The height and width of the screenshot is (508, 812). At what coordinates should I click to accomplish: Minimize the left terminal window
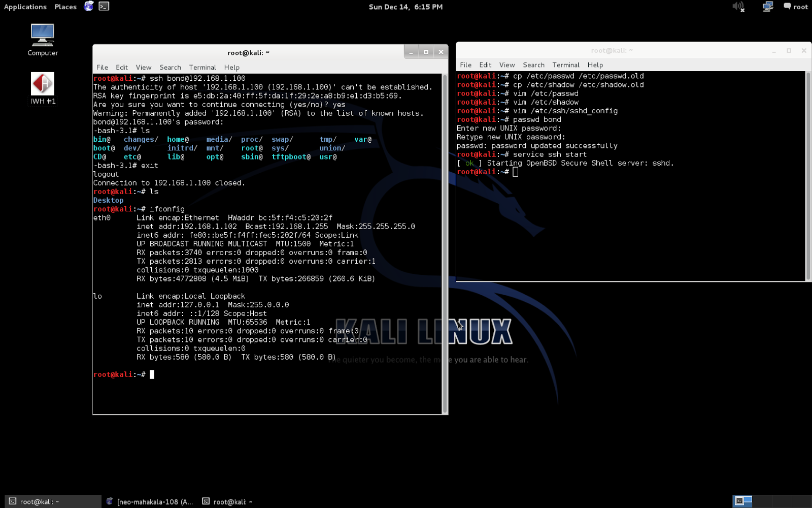point(411,52)
